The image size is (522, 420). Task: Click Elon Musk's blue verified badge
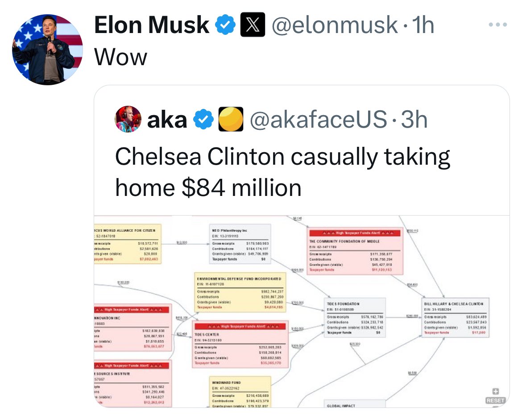[x=226, y=25]
